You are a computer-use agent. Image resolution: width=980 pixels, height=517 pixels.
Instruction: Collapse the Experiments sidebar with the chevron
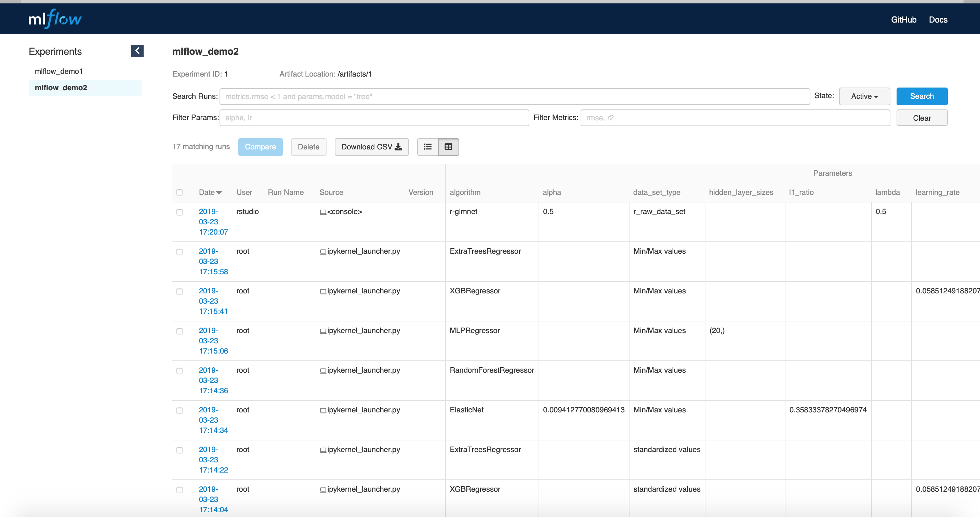tap(137, 51)
